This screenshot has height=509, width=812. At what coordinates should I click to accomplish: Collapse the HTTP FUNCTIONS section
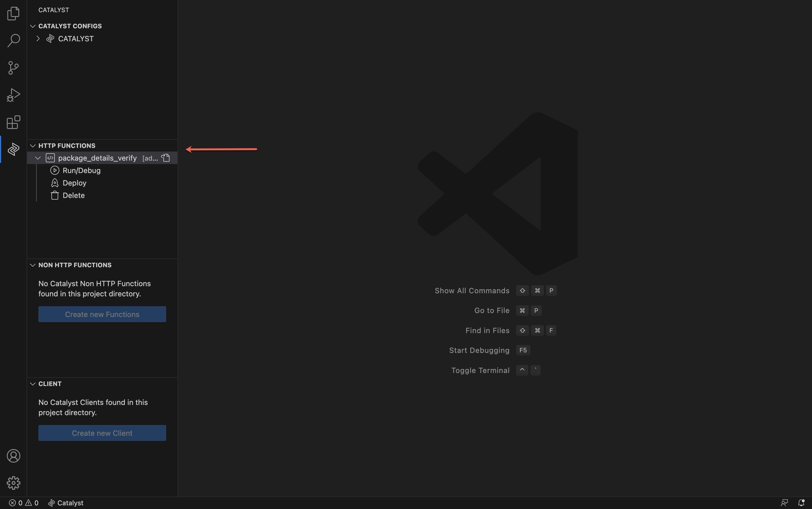(x=32, y=145)
